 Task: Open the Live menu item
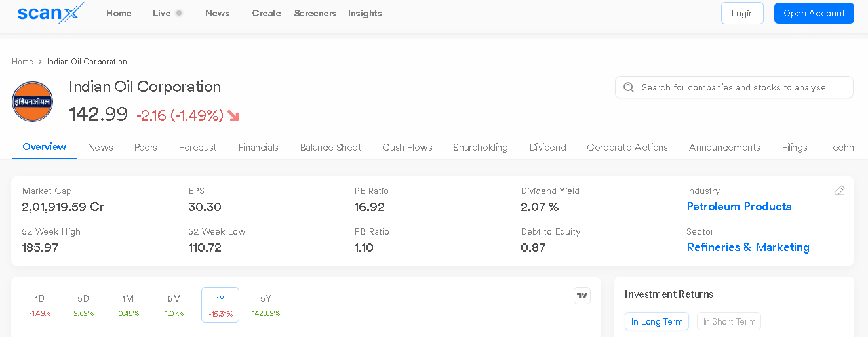(x=161, y=13)
